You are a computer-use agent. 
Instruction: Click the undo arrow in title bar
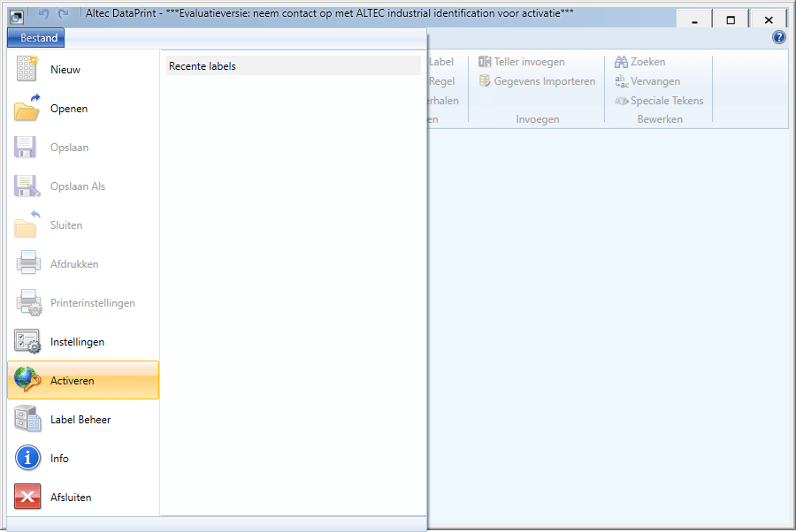(x=43, y=13)
